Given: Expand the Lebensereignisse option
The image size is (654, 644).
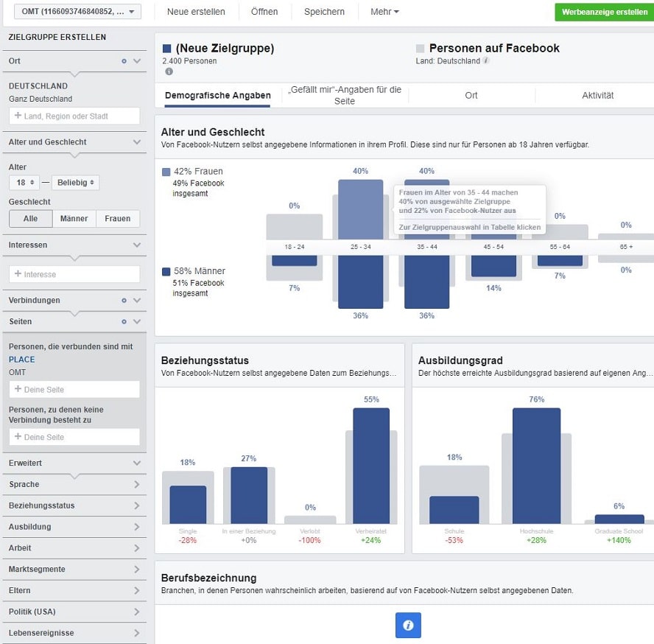Looking at the screenshot, I should coord(74,633).
